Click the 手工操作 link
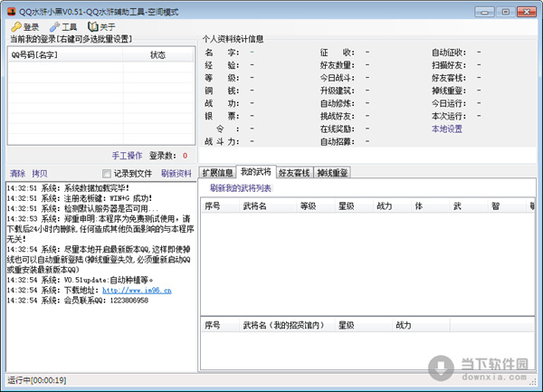This screenshot has width=543, height=392. [127, 156]
